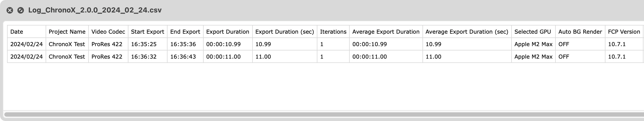The height and width of the screenshot is (121, 644).
Task: Select the Project Name column header
Action: click(x=67, y=32)
